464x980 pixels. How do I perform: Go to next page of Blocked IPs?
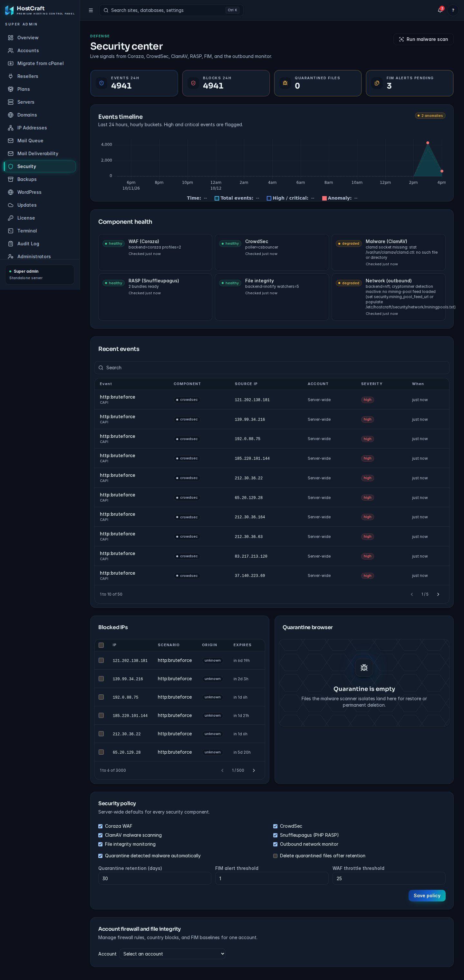(254, 770)
